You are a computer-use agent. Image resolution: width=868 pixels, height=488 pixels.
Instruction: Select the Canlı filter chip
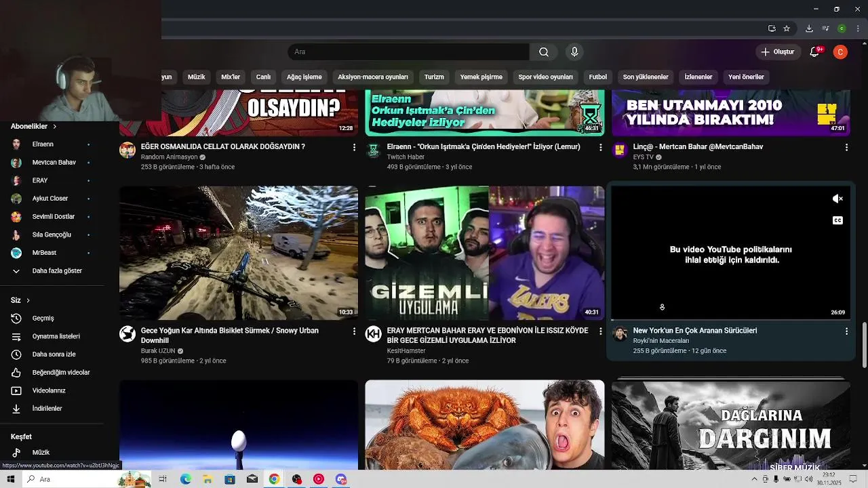pos(263,77)
